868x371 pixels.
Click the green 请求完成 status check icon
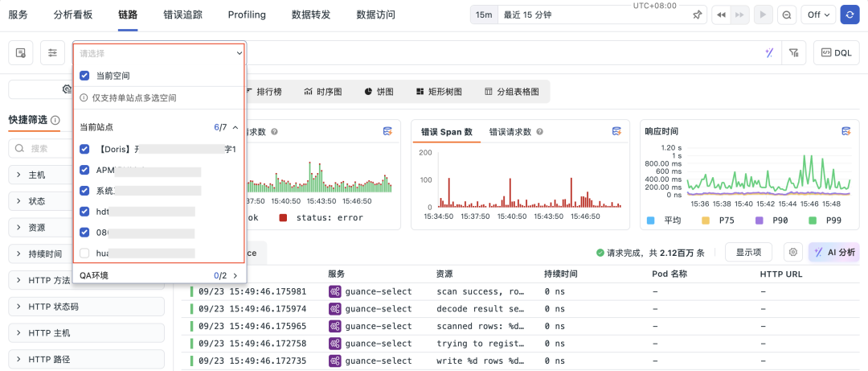pyautogui.click(x=600, y=253)
